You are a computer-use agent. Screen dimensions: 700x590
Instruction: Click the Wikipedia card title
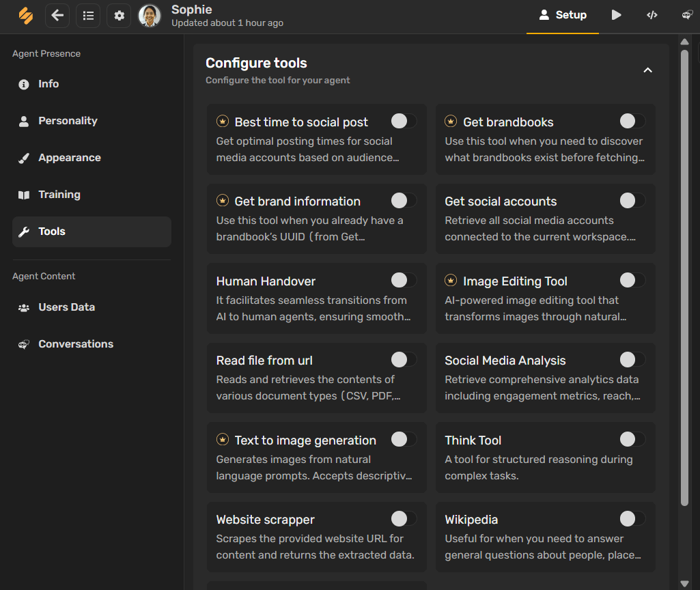471,520
